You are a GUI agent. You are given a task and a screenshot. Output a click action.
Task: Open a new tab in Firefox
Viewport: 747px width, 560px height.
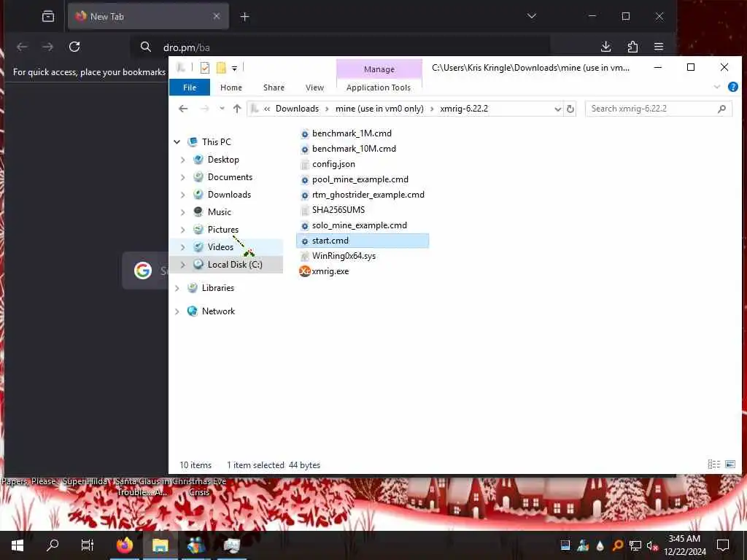[x=244, y=17]
